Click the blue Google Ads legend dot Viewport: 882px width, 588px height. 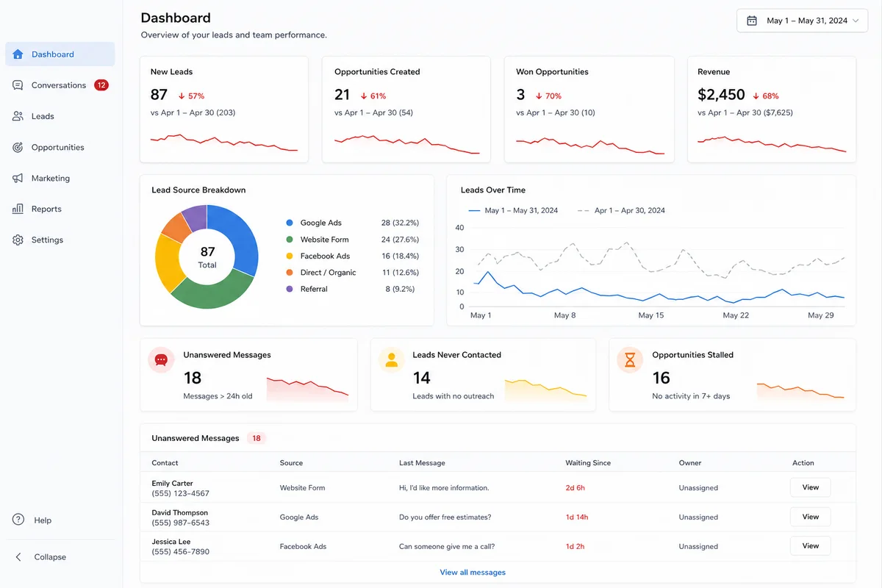pos(290,223)
